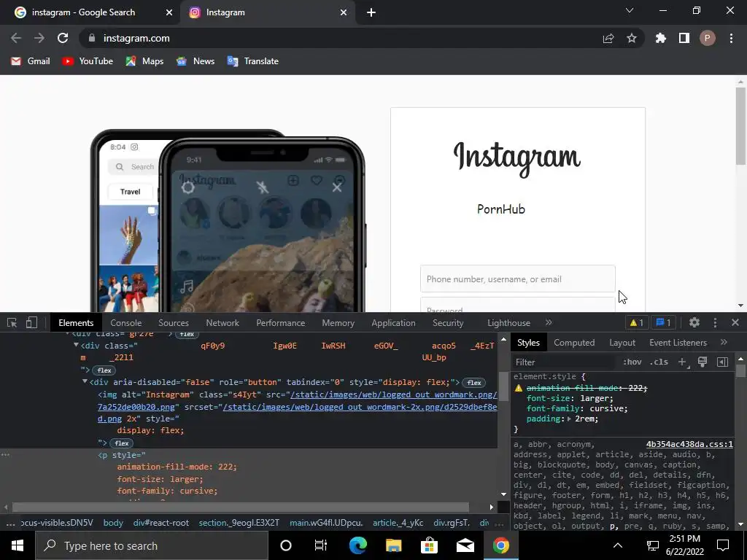Open the Event Listeners tab
The height and width of the screenshot is (560, 747).
(678, 343)
